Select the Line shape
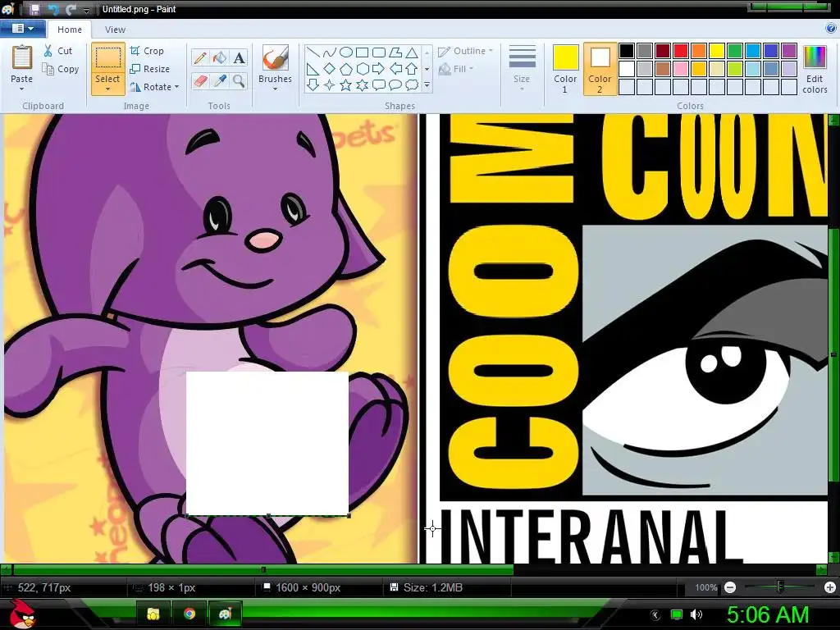 click(x=313, y=52)
